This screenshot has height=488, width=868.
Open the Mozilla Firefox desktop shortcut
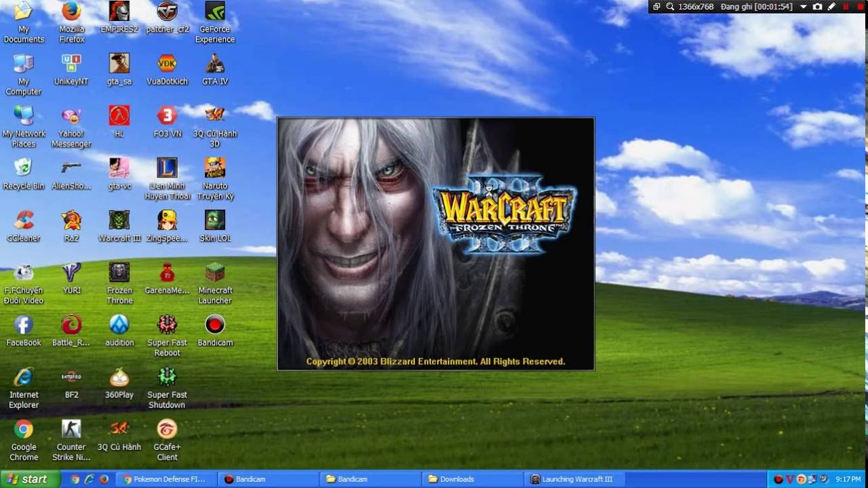[71, 22]
